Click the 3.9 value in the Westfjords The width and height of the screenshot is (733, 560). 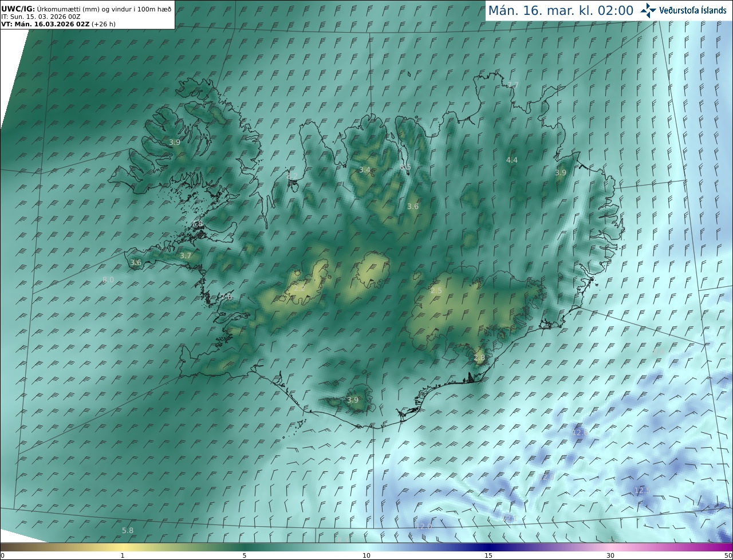tap(175, 142)
